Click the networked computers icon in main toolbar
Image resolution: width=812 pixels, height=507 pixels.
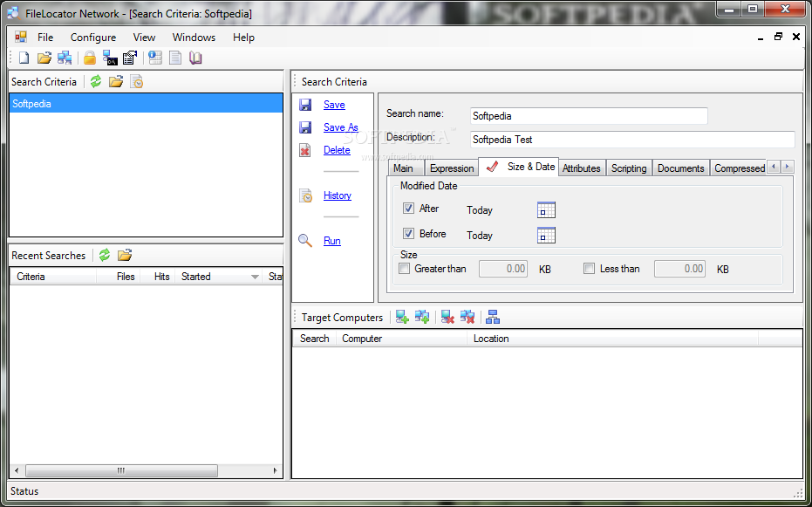pyautogui.click(x=65, y=58)
